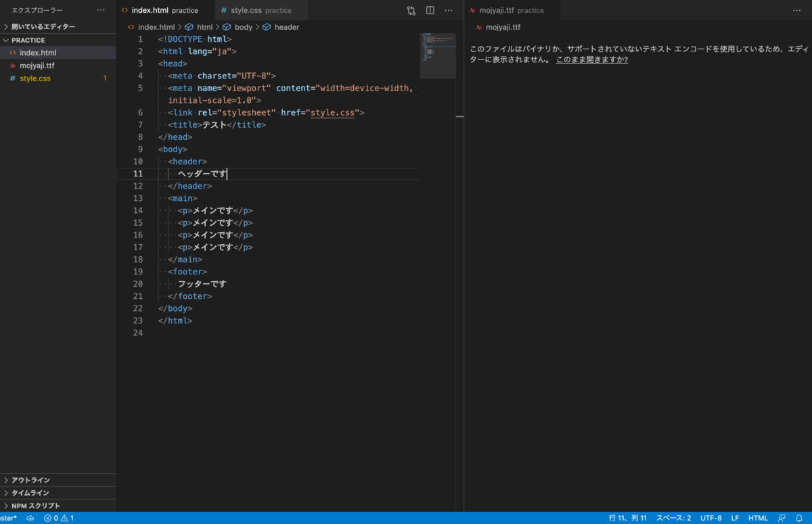Place cursor on フッターです text on line 20
This screenshot has height=524, width=812.
pos(202,284)
